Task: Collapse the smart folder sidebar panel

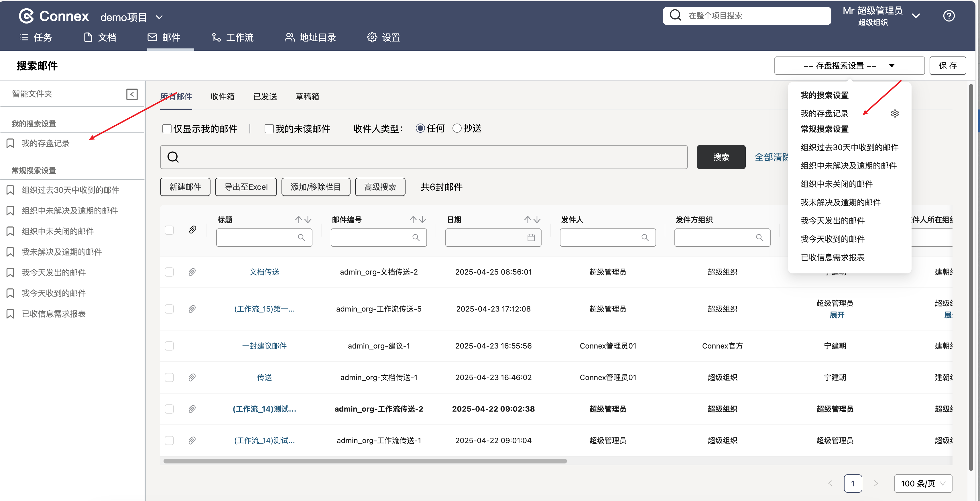Action: pos(132,94)
